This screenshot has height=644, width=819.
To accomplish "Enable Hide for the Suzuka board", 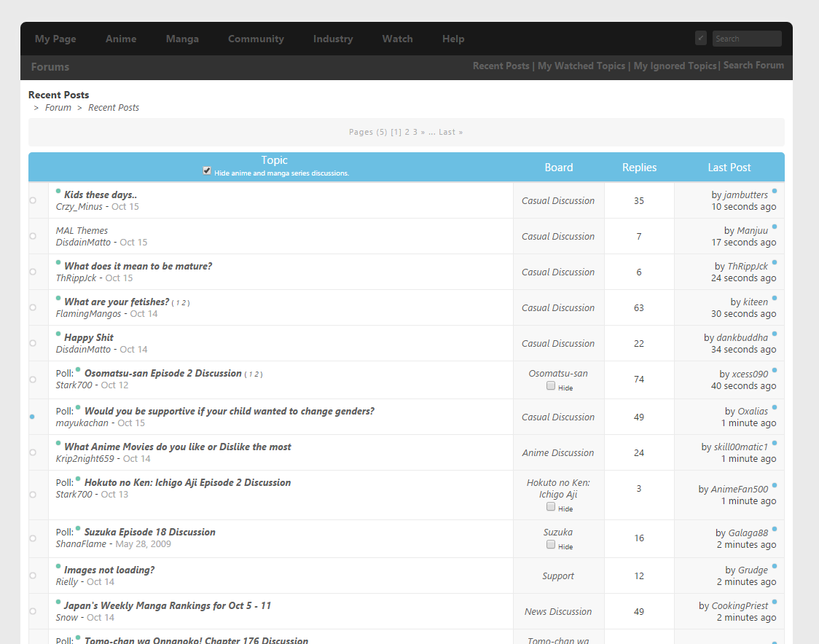I will 551,545.
